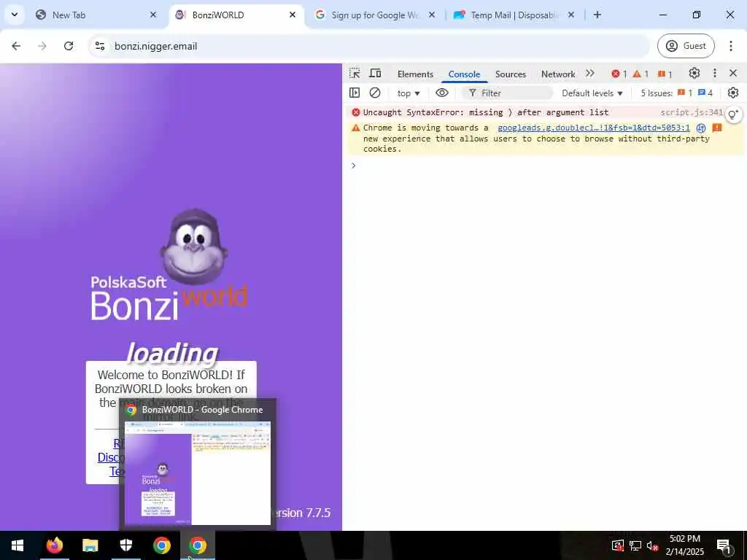Open the Guest profile button
Image resolution: width=747 pixels, height=560 pixels.
(686, 46)
